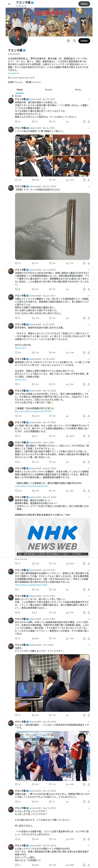
Task: Open the profile search magnifier icon
Action: (x=75, y=41)
